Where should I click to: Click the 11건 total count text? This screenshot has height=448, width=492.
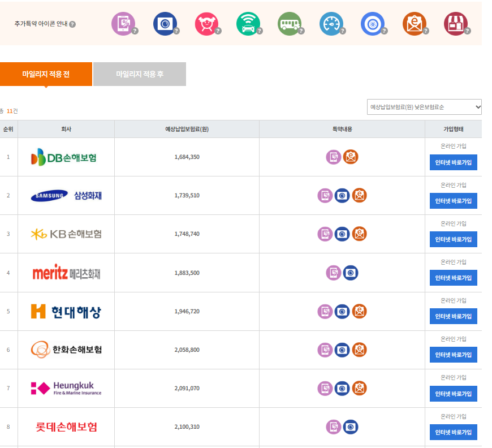pos(12,111)
